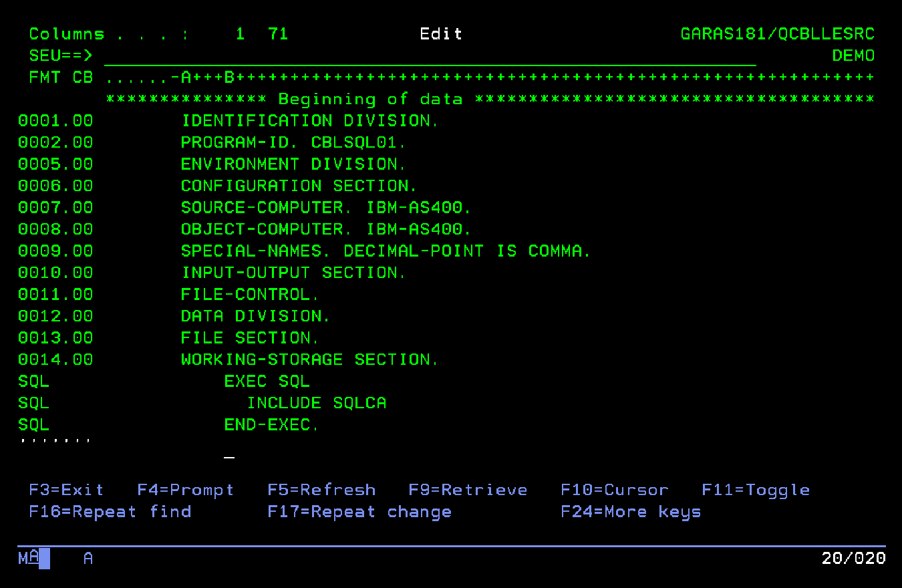Click F5=Refresh to refresh the source
902x588 pixels.
click(323, 490)
